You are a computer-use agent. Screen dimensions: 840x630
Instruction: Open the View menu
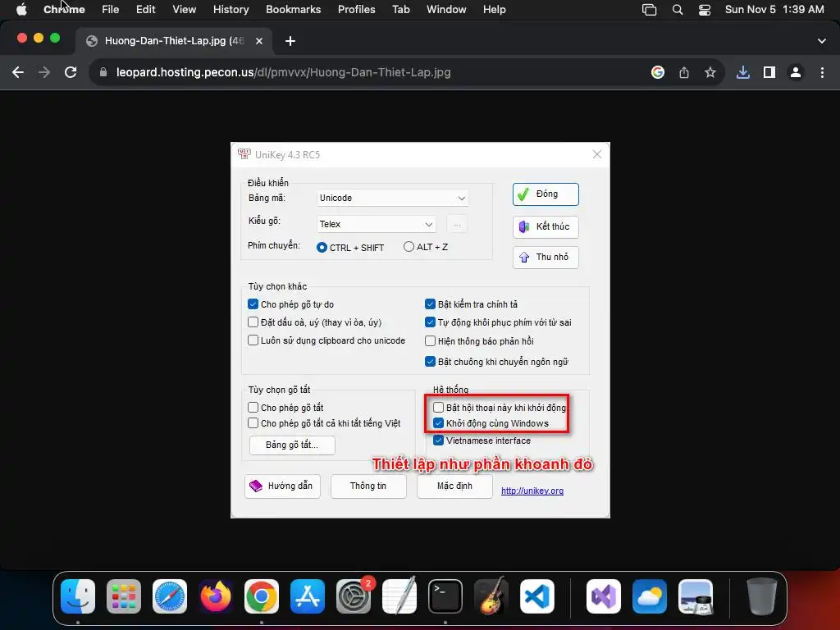[x=185, y=10]
